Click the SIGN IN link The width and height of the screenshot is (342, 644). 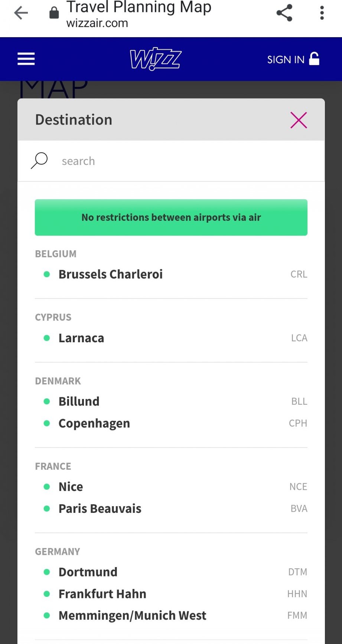coord(293,59)
